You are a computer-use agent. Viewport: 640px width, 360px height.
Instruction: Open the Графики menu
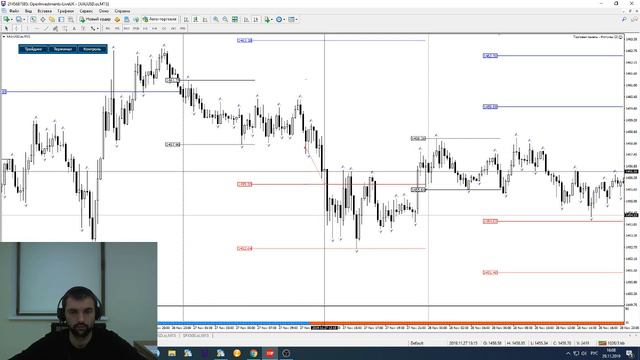pyautogui.click(x=65, y=11)
